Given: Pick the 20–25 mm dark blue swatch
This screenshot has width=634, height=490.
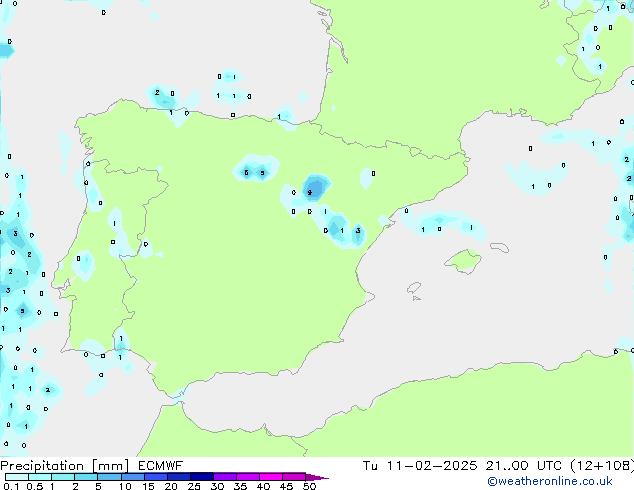Looking at the screenshot, I should (x=178, y=477).
